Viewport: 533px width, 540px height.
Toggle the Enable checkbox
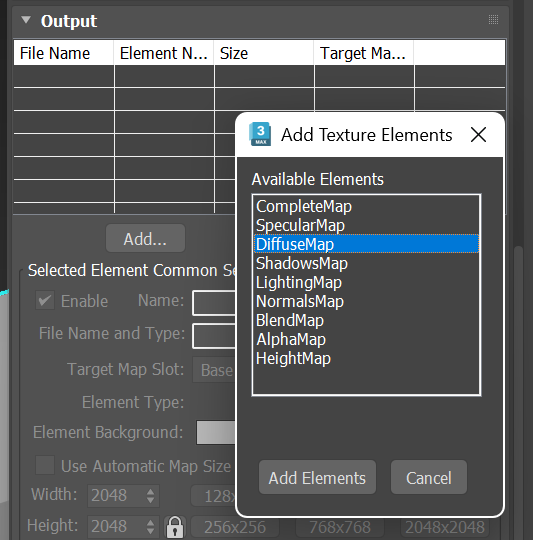coord(45,300)
